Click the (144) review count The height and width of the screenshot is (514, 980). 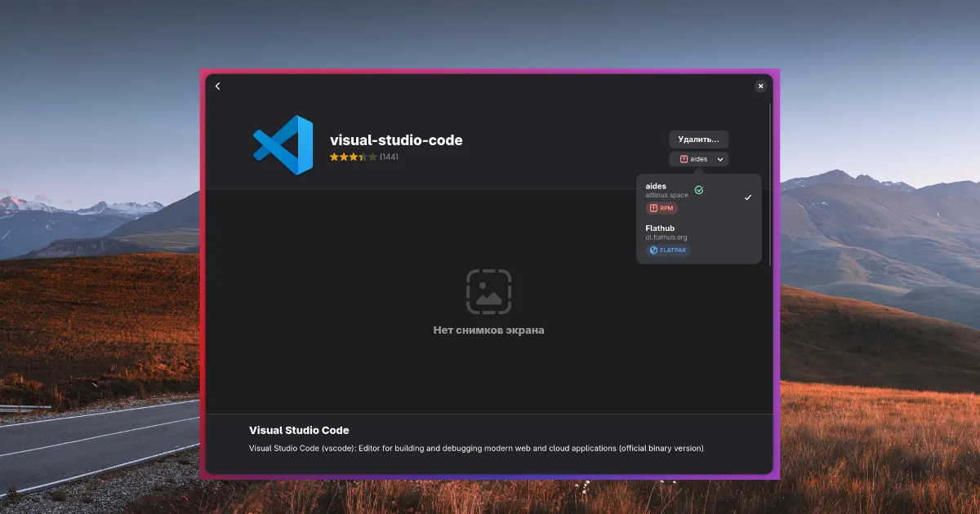(389, 157)
